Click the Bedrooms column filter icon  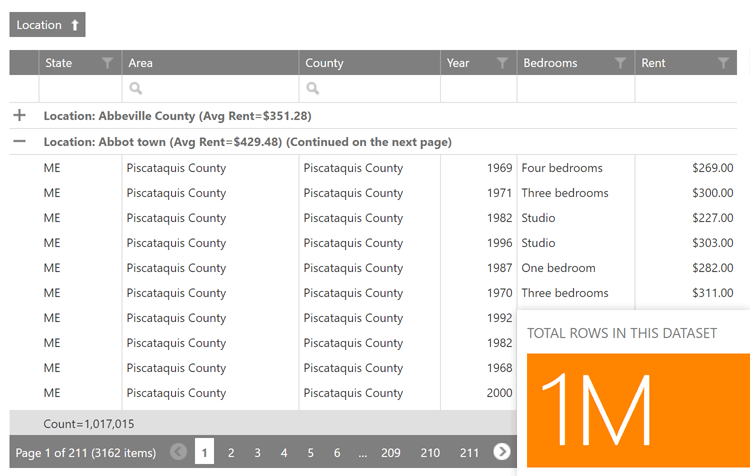(621, 63)
